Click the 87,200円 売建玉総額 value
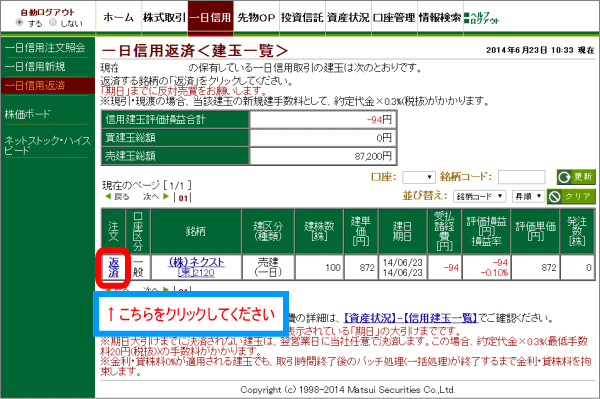The image size is (600, 399). [373, 156]
